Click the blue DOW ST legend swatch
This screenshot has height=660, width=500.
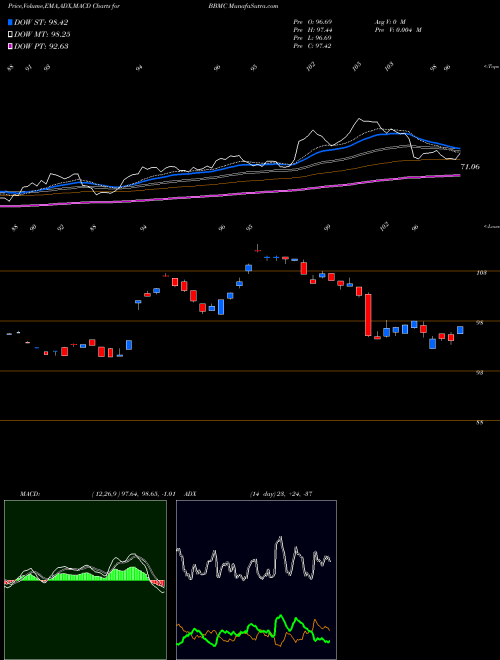tap(10, 22)
